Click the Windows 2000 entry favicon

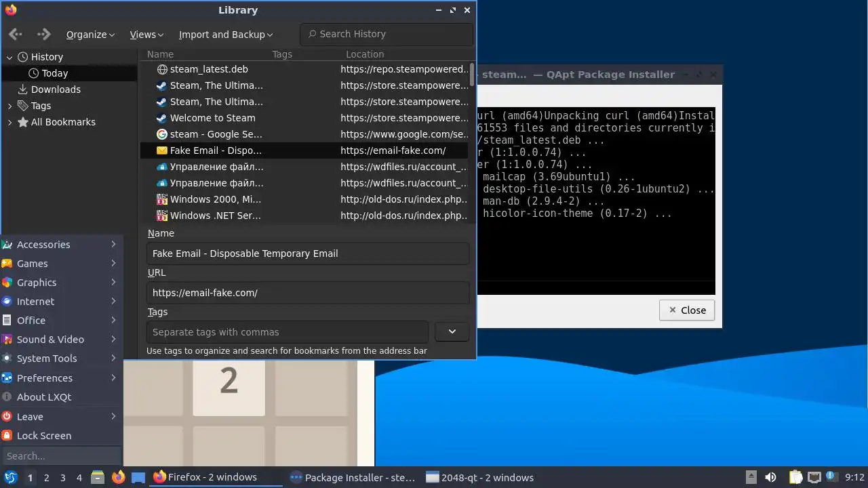pyautogui.click(x=162, y=199)
